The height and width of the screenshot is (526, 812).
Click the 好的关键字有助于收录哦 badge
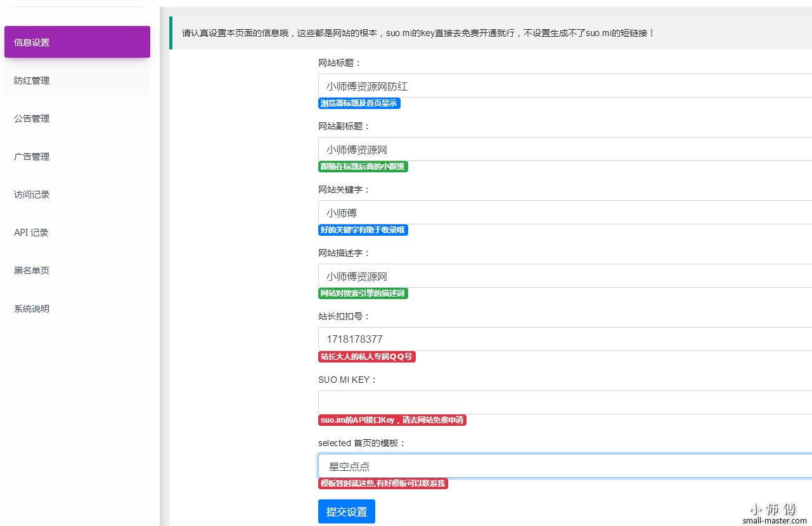coord(363,230)
